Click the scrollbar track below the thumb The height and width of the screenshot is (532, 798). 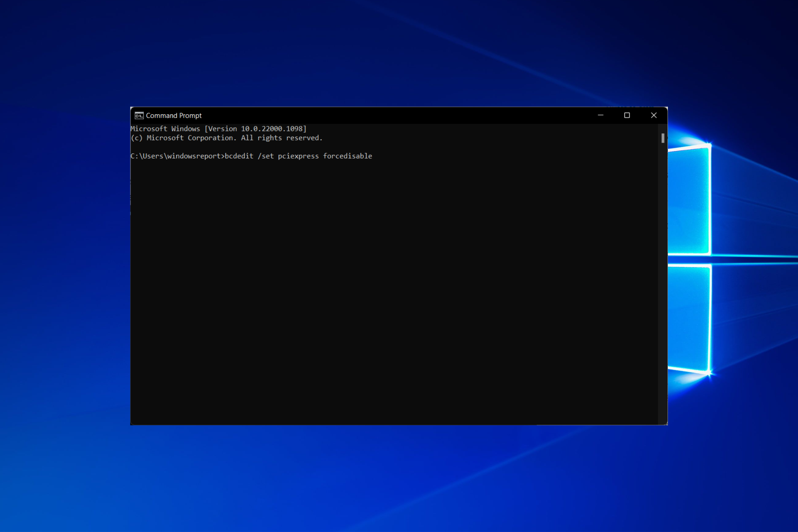(663, 283)
